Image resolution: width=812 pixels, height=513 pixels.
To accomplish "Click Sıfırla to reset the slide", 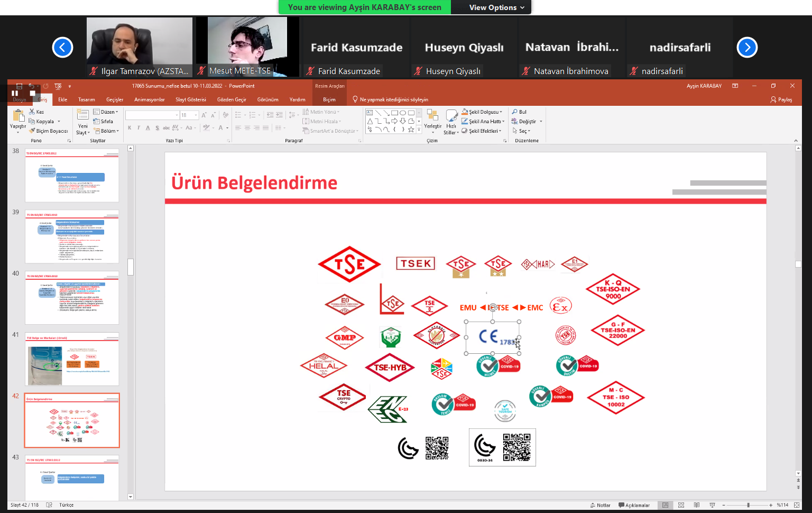I will tap(103, 121).
